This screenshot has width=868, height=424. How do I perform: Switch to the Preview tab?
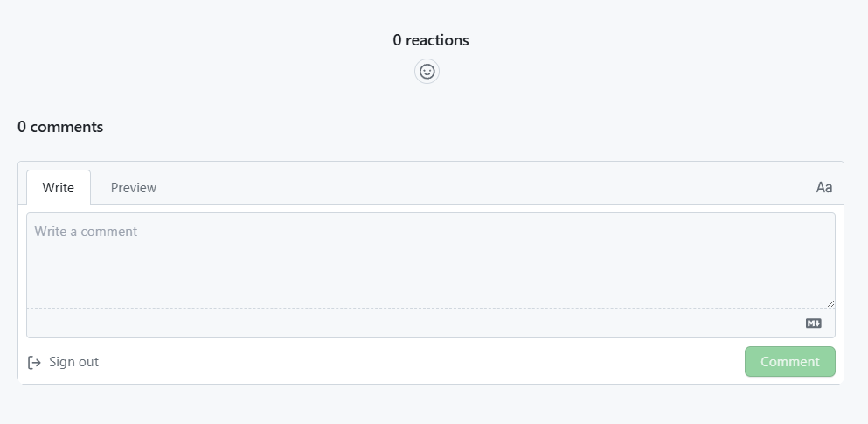coord(134,187)
